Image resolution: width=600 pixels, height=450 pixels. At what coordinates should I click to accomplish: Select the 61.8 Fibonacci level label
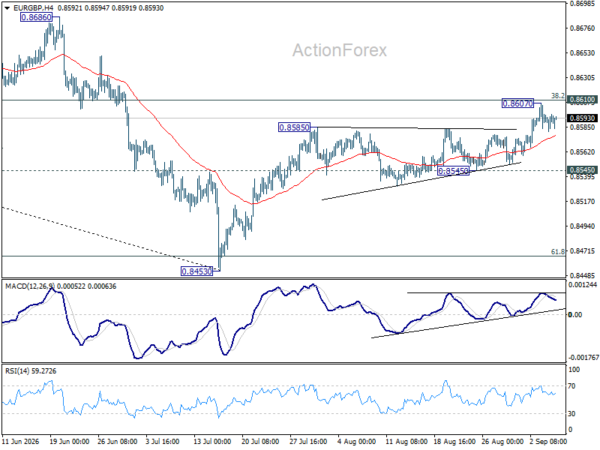558,252
